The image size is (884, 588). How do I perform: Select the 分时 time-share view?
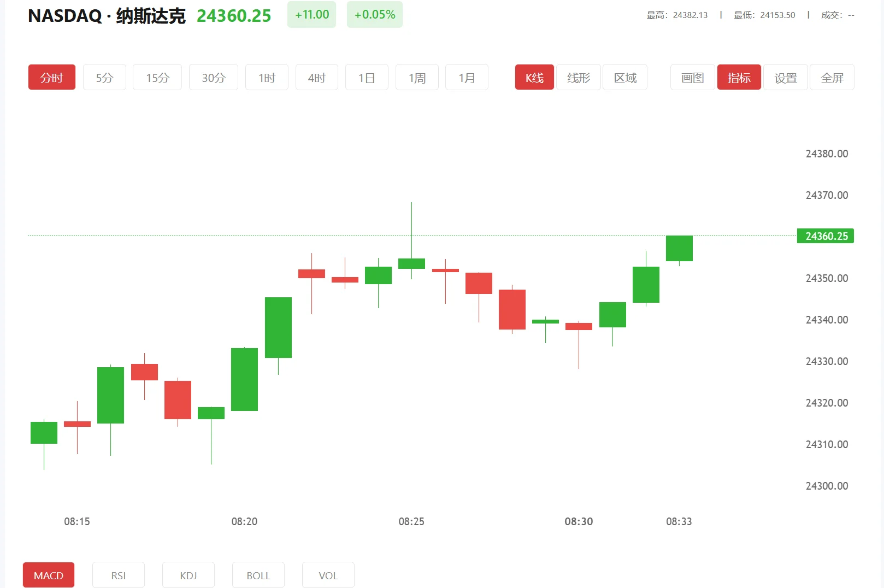51,77
